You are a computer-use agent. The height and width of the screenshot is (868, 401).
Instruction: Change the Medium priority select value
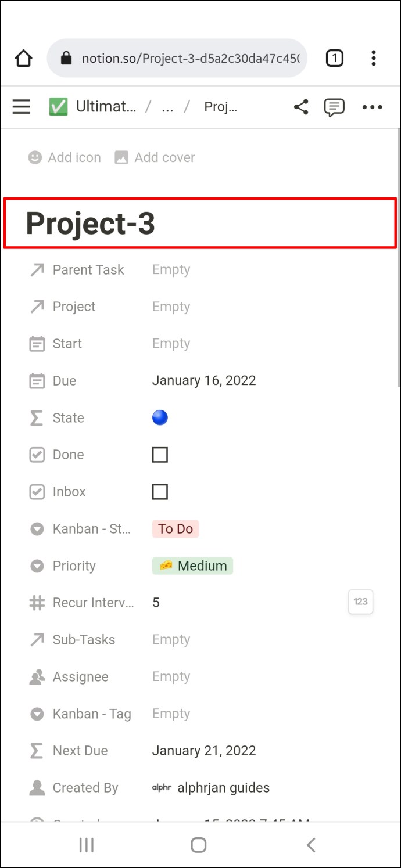(x=192, y=566)
